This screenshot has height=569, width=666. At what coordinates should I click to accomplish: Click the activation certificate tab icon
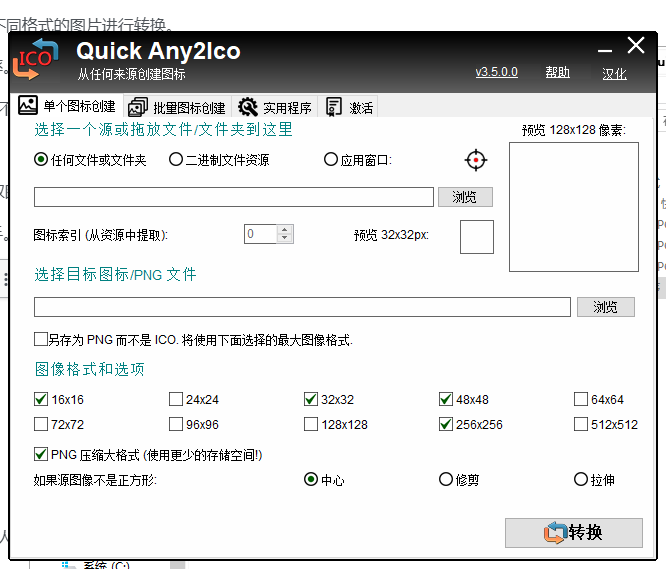333,107
